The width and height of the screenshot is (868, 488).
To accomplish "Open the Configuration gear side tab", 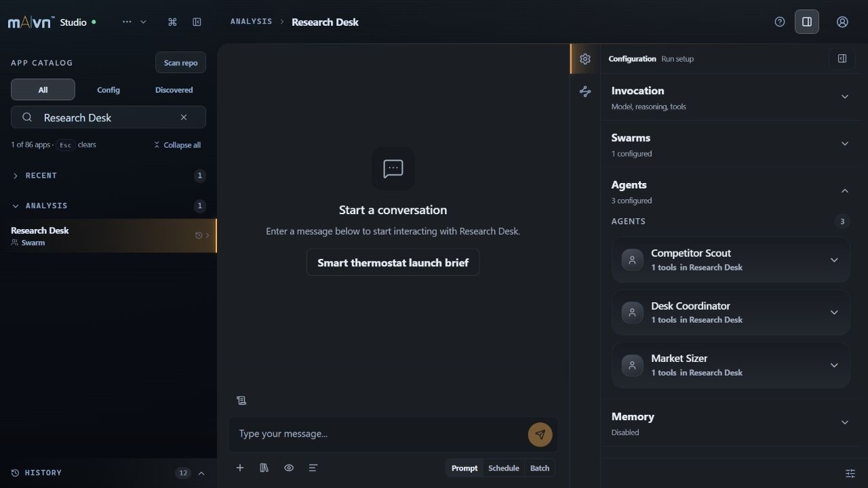I will point(585,59).
